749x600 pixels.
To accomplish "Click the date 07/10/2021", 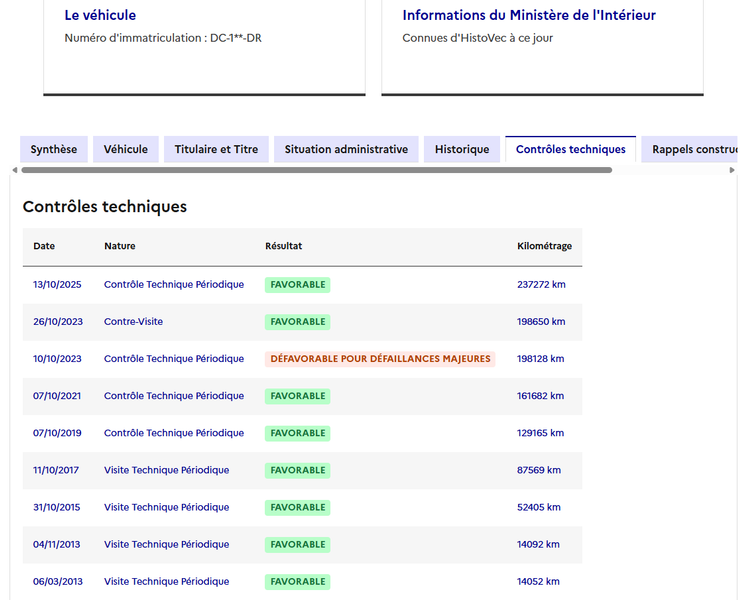I will pyautogui.click(x=57, y=396).
